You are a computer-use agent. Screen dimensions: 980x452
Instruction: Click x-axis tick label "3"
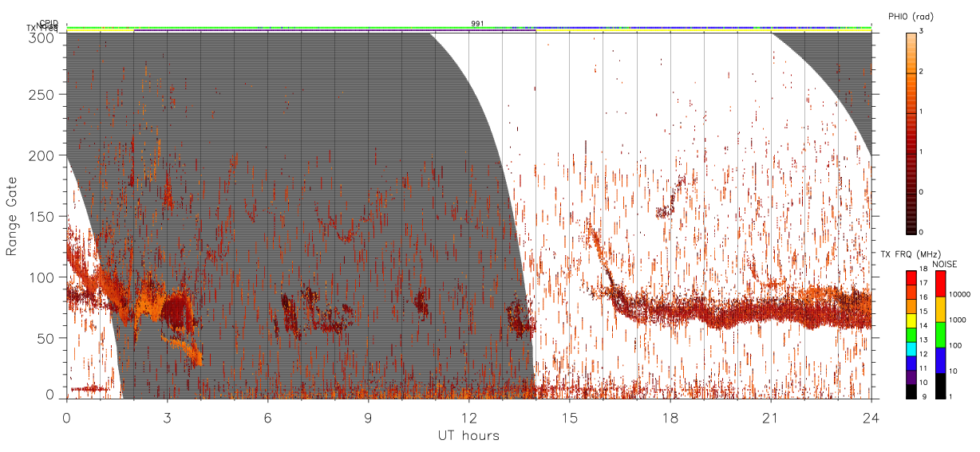click(167, 417)
